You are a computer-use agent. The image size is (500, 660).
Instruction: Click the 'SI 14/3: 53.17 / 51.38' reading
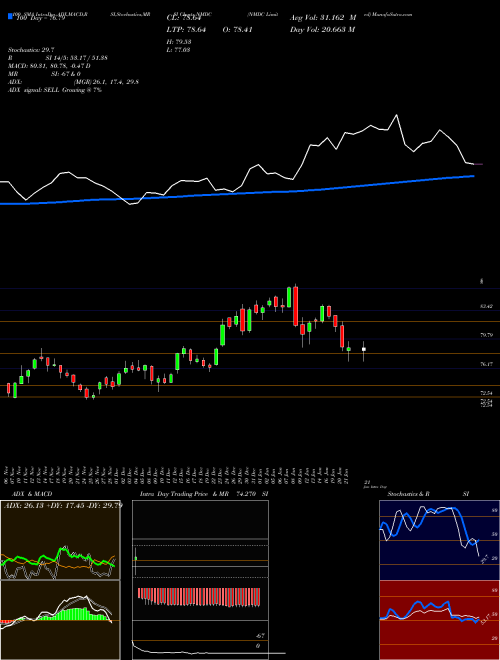click(x=77, y=58)
